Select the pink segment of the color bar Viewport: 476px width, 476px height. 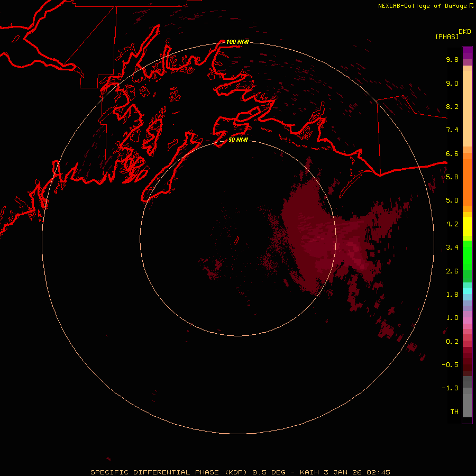pyautogui.click(x=467, y=321)
